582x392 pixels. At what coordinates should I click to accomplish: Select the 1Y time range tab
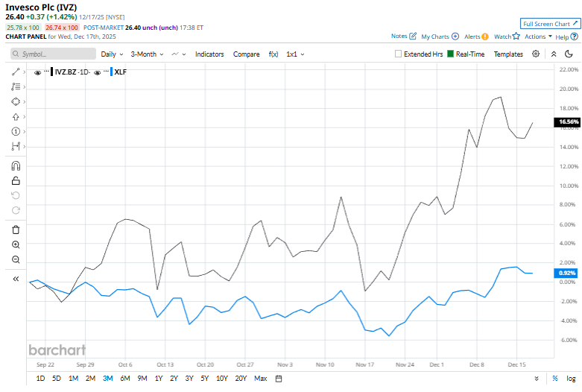coord(159,379)
